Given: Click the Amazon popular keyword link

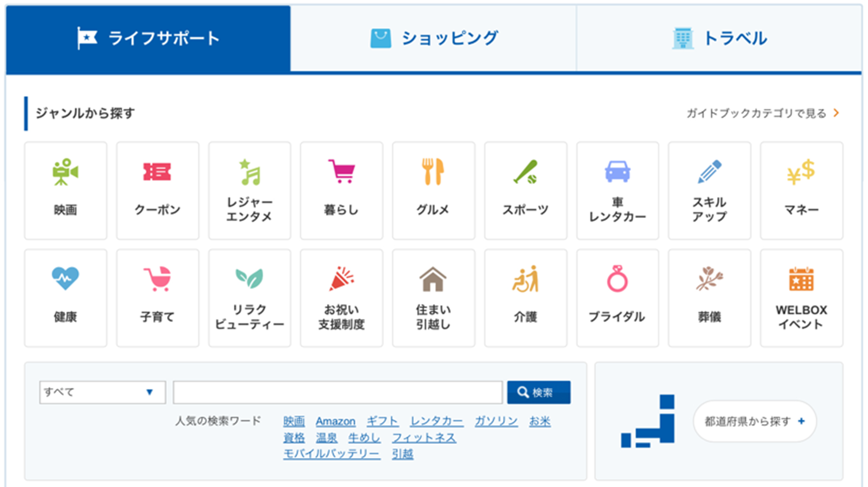Looking at the screenshot, I should click(x=336, y=421).
